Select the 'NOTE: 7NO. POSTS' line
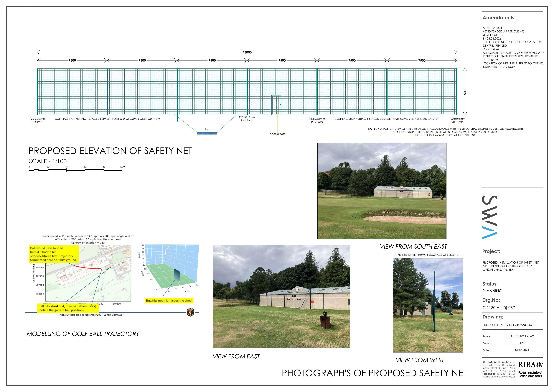This screenshot has width=554, height=392. pyautogui.click(x=446, y=129)
